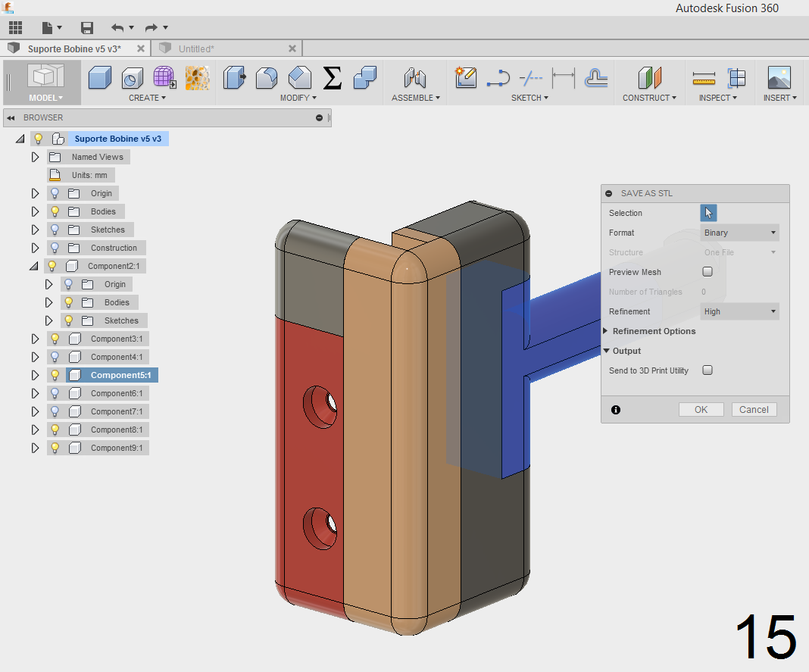
Task: Cancel the Save As STL dialog
Action: tap(754, 409)
